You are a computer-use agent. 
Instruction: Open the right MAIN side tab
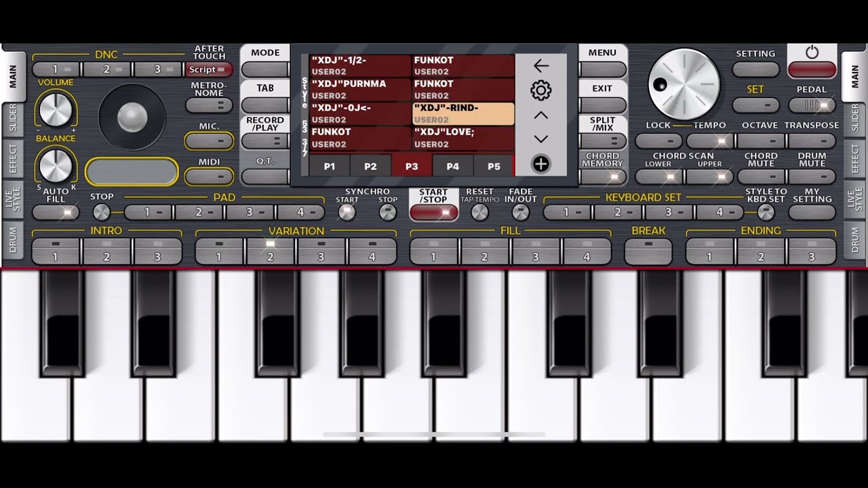[x=854, y=75]
